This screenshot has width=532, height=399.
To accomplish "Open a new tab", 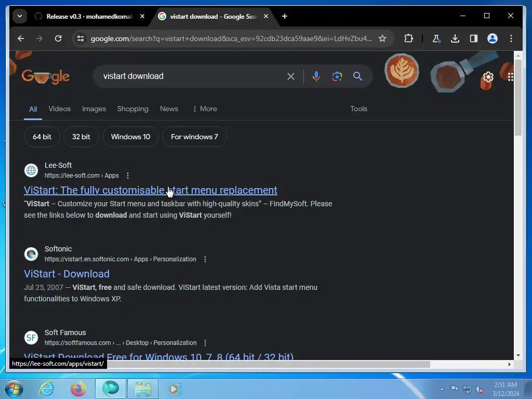I will (x=285, y=16).
